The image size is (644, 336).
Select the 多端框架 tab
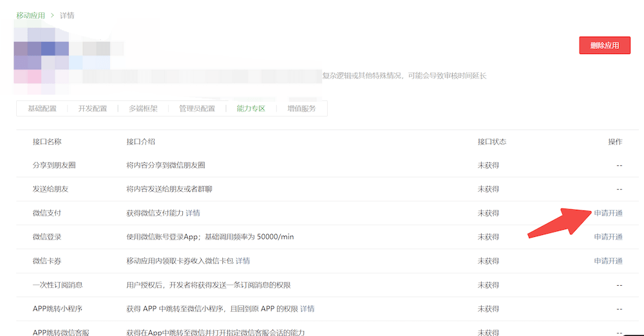pyautogui.click(x=143, y=109)
